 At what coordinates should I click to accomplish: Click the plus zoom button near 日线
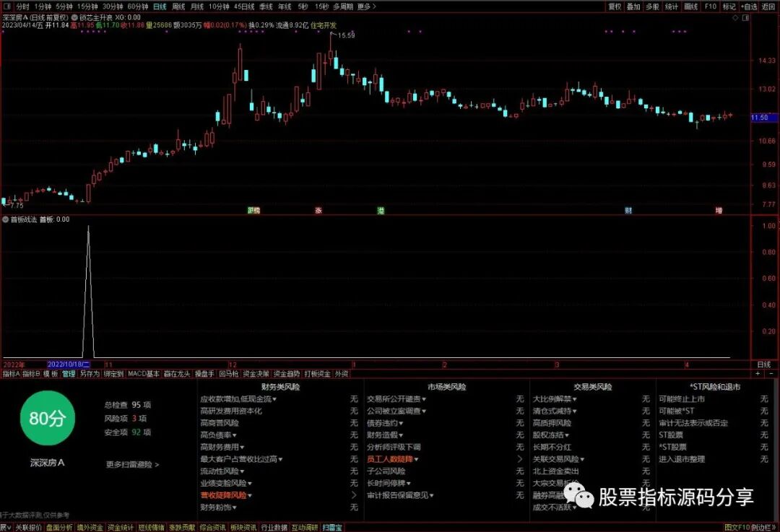pos(758,373)
